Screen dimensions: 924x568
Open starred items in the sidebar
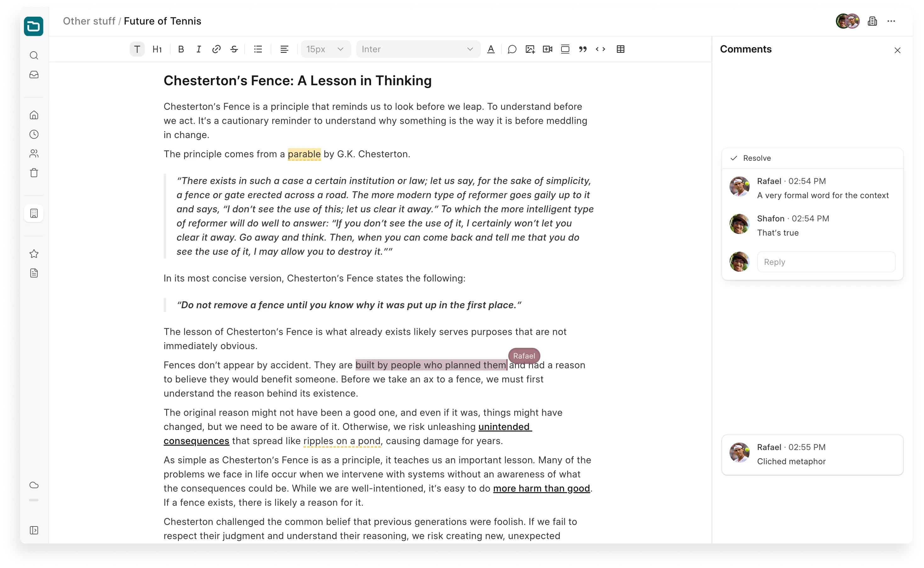[x=34, y=253]
